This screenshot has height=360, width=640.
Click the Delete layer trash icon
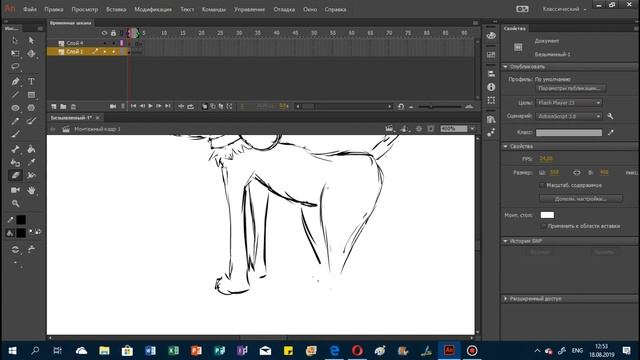73,107
